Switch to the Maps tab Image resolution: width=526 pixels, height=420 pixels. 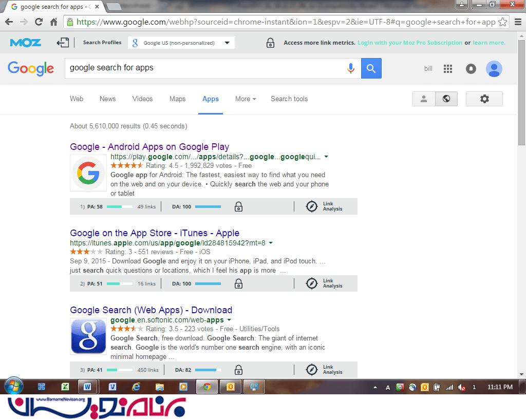177,99
